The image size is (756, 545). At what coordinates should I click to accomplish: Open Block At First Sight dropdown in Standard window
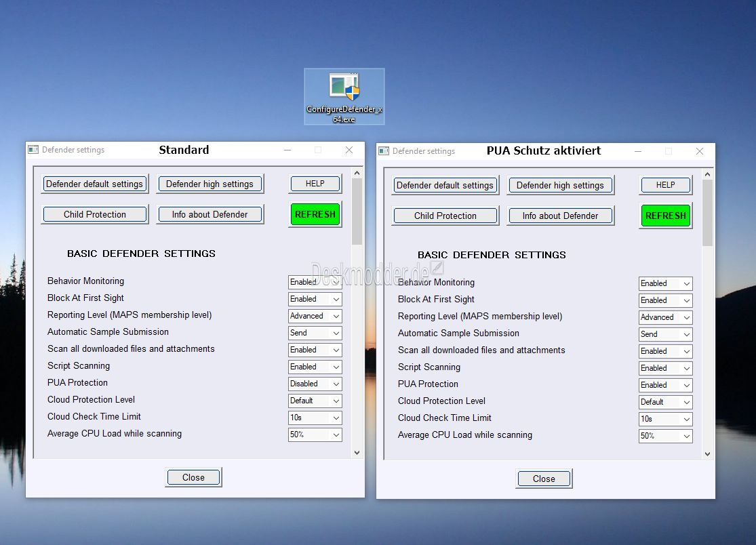click(315, 299)
